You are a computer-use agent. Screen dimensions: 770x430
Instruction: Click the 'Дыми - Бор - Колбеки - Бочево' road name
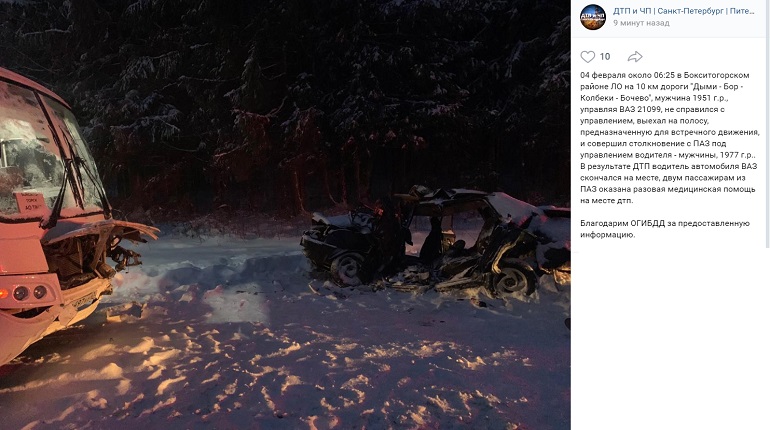coord(663,92)
